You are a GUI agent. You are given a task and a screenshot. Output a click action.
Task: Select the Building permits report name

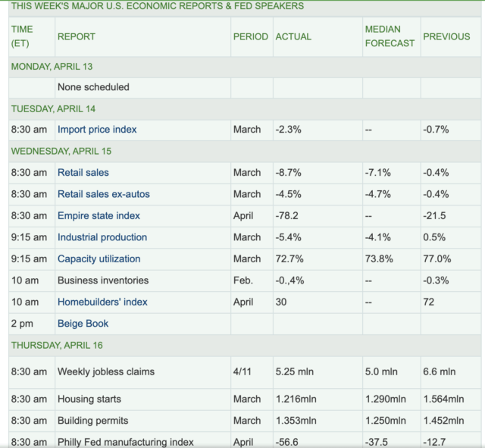click(x=92, y=420)
